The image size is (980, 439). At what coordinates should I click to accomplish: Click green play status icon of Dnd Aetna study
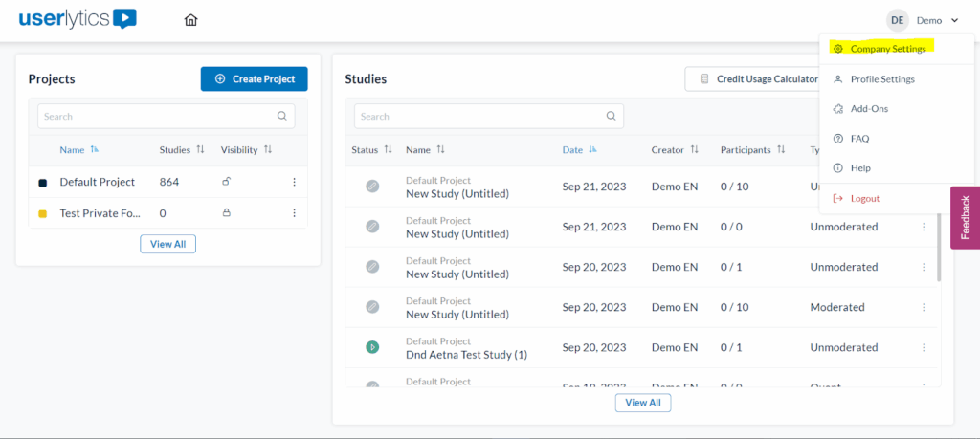(372, 347)
